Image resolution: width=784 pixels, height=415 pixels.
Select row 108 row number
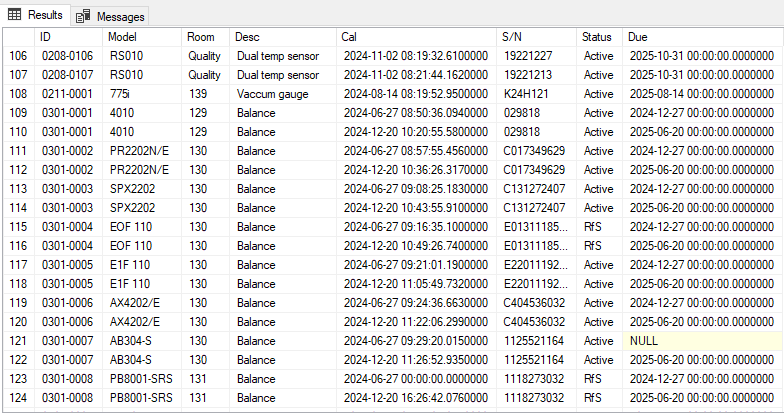[x=17, y=93]
